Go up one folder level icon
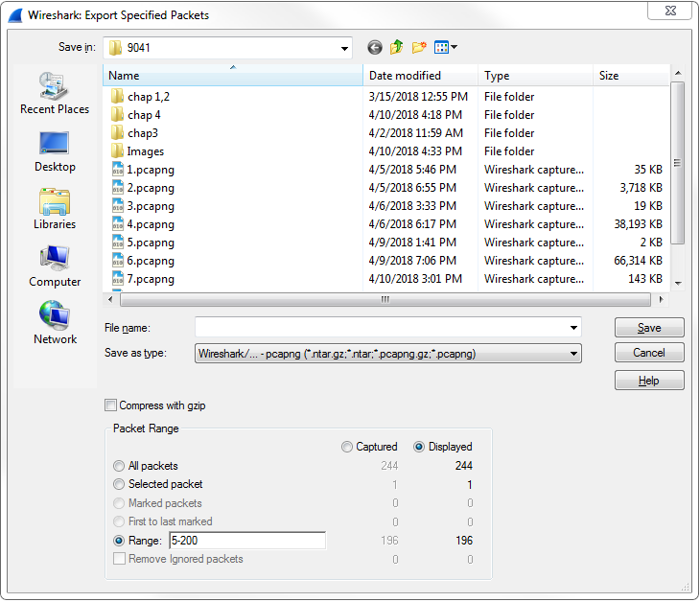Viewport: 700px width, 602px height. tap(396, 47)
